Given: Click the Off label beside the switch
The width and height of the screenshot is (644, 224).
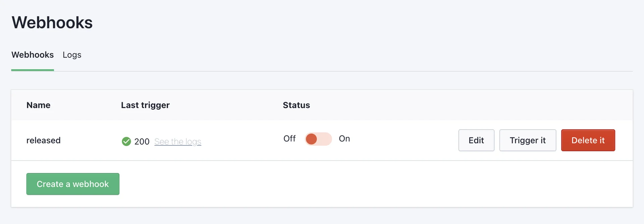Looking at the screenshot, I should pyautogui.click(x=289, y=139).
